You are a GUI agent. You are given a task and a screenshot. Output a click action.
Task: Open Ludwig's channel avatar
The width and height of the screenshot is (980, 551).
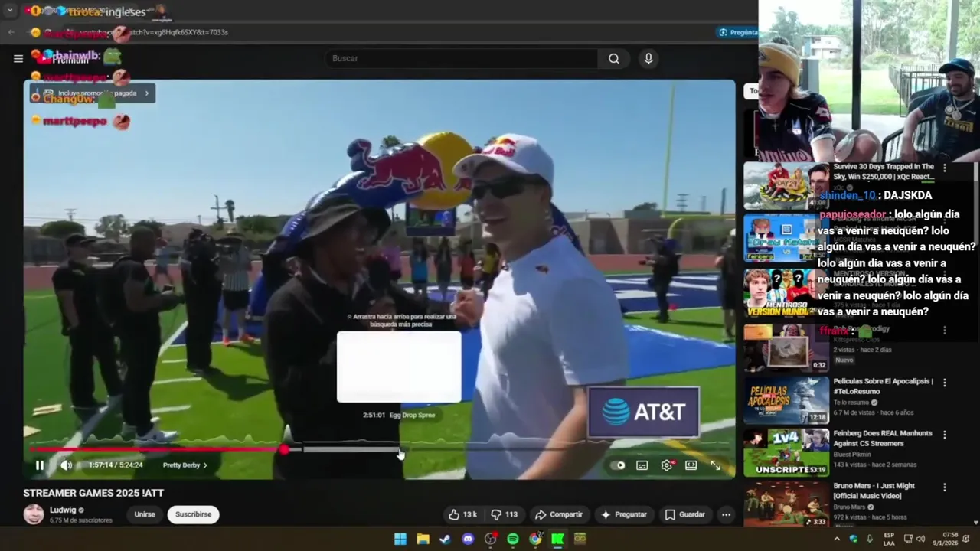point(34,514)
